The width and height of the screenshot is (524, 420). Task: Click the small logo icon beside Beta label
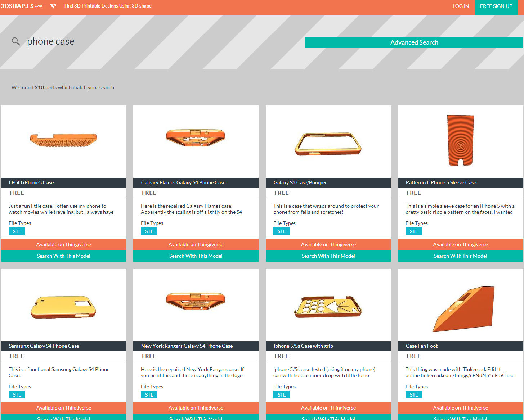(53, 6)
